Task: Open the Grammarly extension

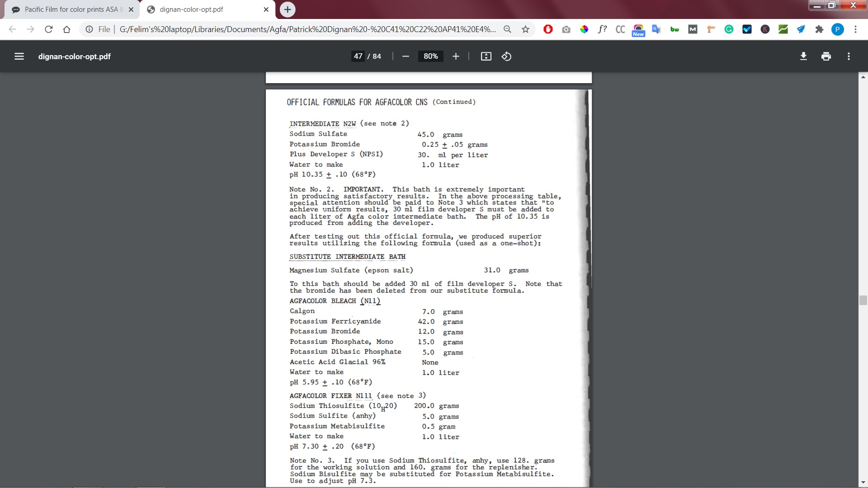Action: [729, 29]
